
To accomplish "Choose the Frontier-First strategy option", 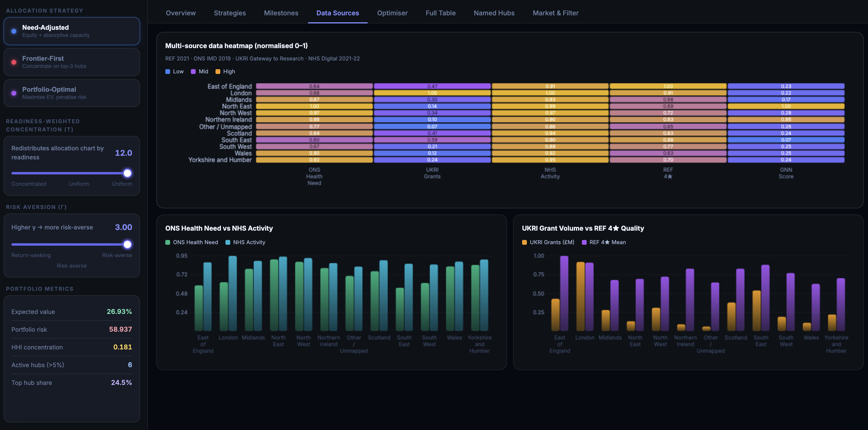I will 72,62.
